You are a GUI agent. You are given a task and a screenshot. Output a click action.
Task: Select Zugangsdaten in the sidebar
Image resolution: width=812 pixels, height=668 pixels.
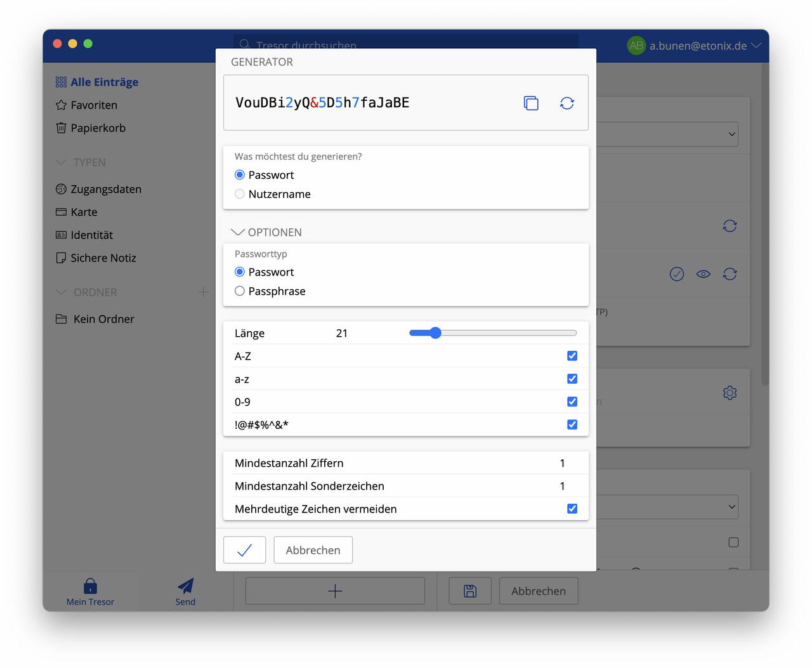tap(106, 189)
